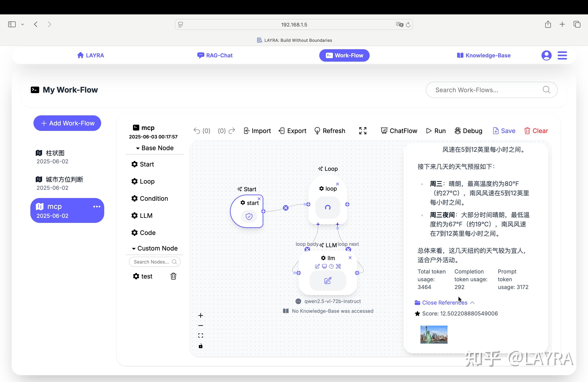Open the llm node tools icon

coord(339,266)
